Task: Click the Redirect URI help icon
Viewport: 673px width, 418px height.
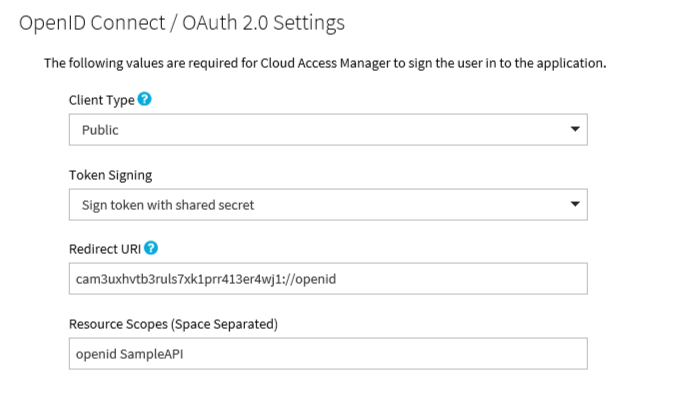Action: point(150,248)
